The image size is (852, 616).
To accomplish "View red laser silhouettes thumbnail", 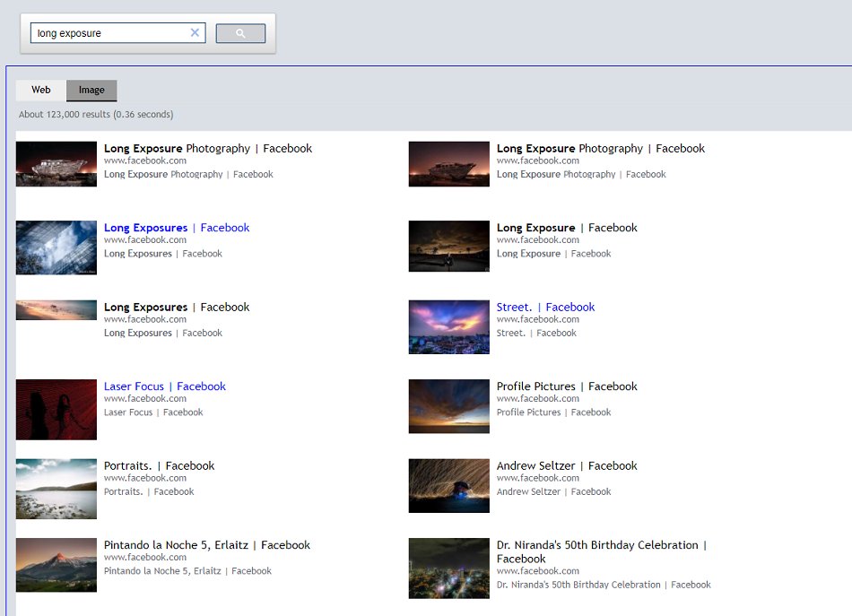I will pyautogui.click(x=57, y=410).
